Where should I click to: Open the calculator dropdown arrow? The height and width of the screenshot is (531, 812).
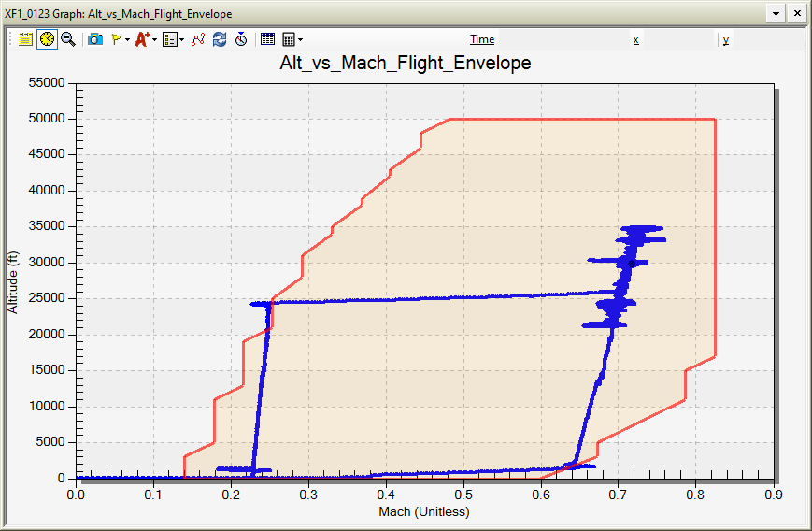tap(300, 39)
